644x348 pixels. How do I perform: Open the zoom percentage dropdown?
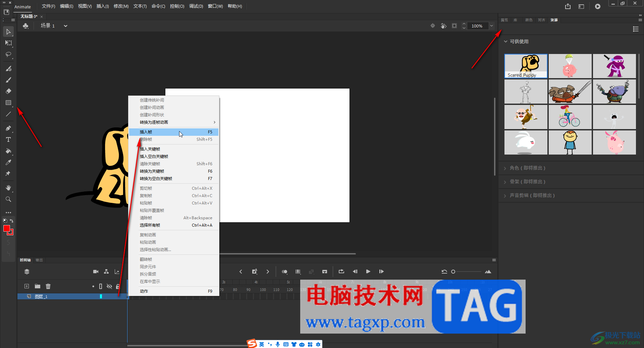[x=491, y=26]
